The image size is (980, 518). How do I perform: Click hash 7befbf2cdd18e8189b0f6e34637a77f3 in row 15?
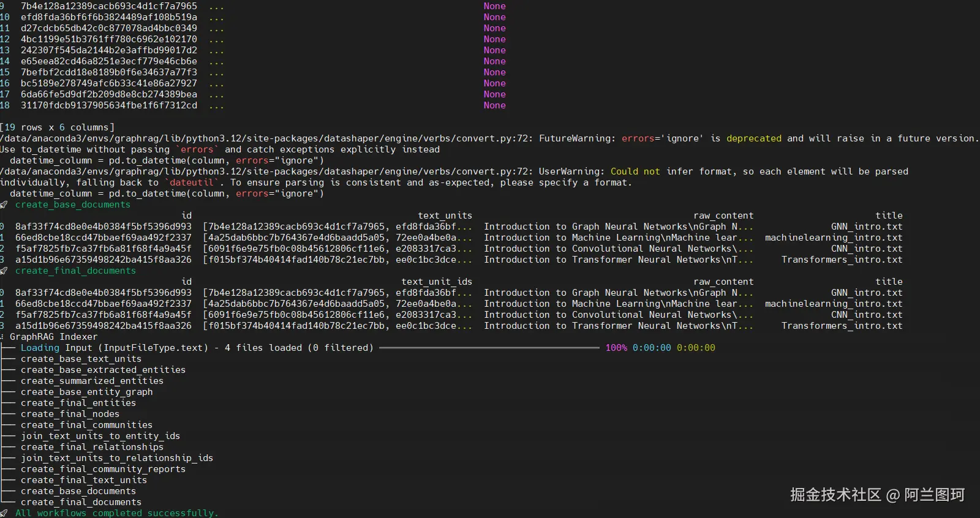[109, 72]
